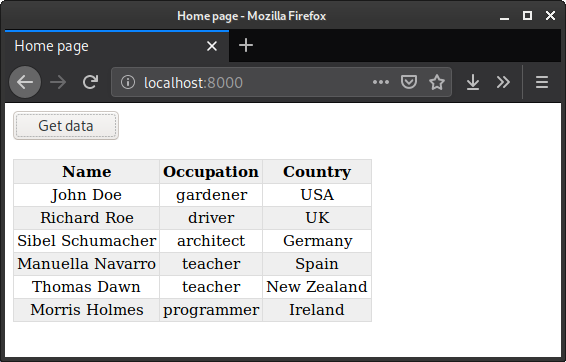Select the Sibel Schumacher cell
Viewport: 566px width, 362px height.
coord(87,241)
